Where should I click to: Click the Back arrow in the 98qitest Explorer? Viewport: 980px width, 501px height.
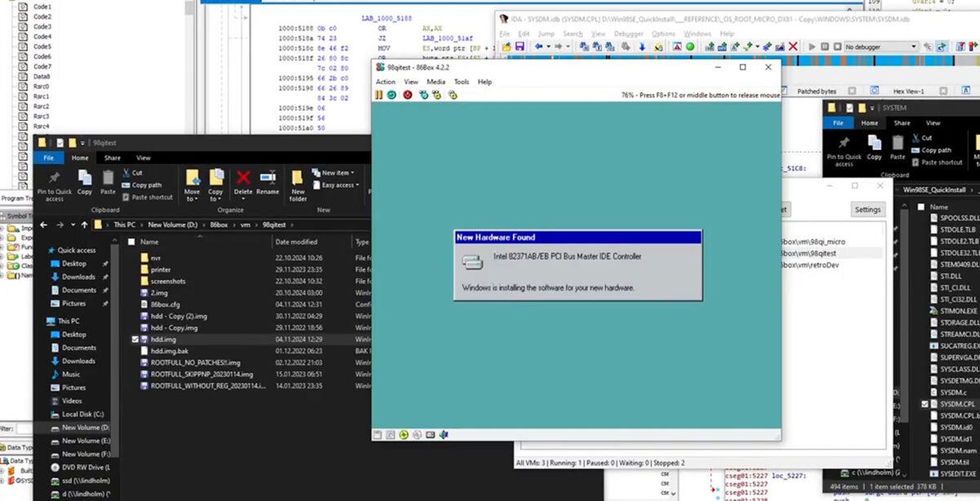click(x=43, y=224)
